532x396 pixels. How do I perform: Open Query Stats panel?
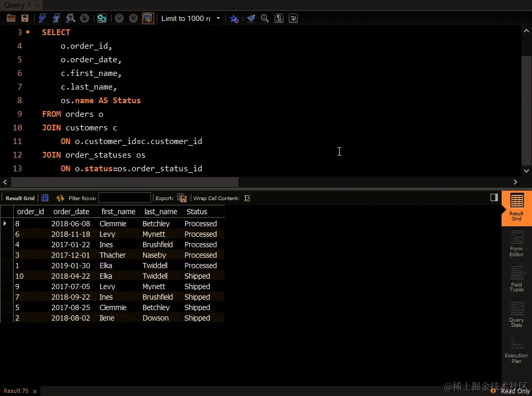click(516, 314)
